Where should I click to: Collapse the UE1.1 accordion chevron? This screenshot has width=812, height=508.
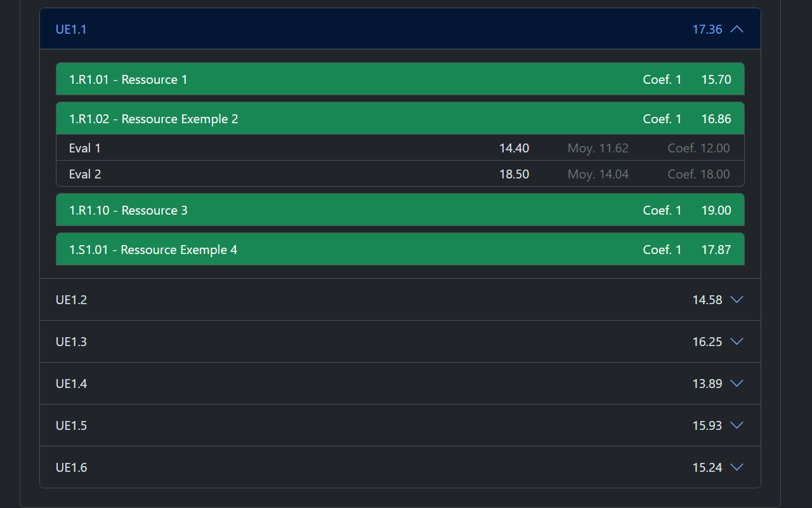[x=737, y=29]
